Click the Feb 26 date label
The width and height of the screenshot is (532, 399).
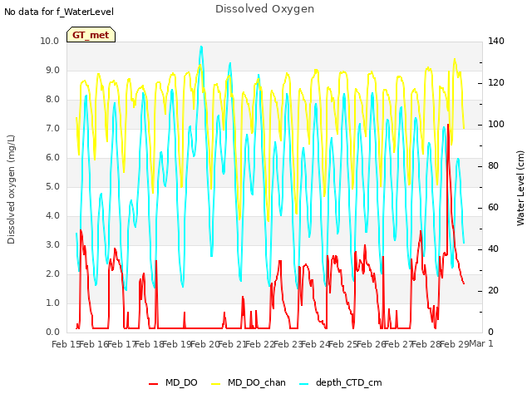coord(372,344)
